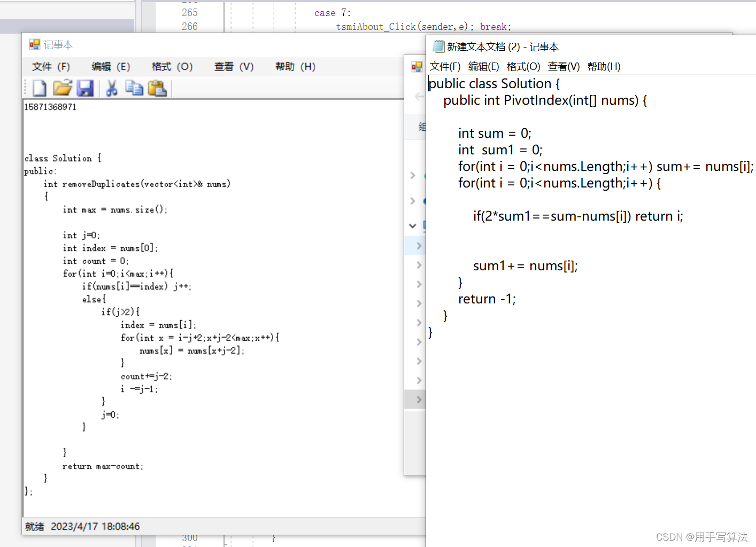Screen dimensions: 756x547
Task: Click the notepad icon in 新建文本文档 (2) title bar
Action: (438, 46)
